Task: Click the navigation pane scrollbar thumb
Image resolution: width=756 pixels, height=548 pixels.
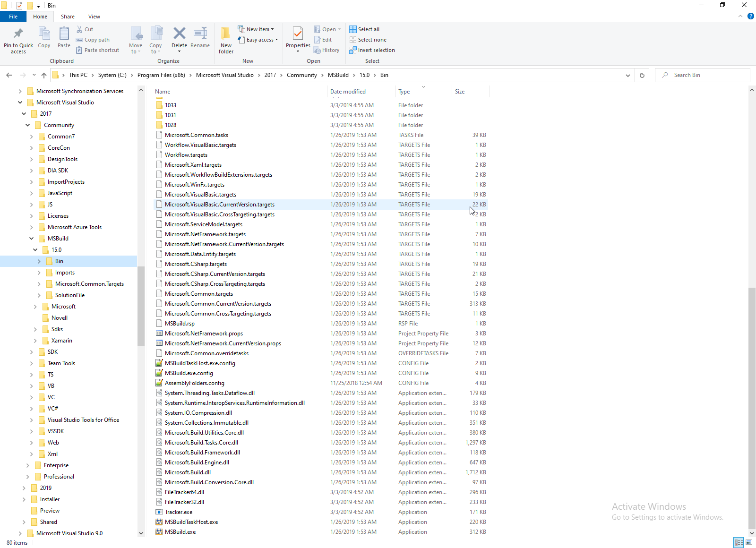Action: [141, 306]
